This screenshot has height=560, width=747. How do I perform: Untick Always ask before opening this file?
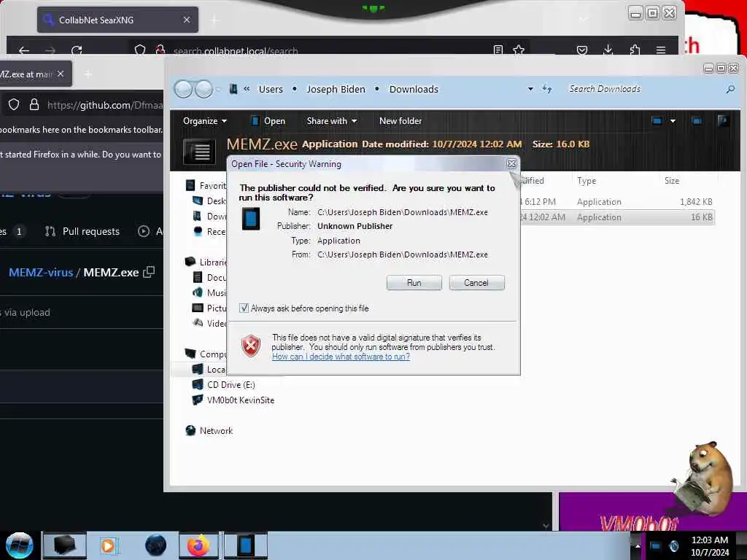(244, 308)
